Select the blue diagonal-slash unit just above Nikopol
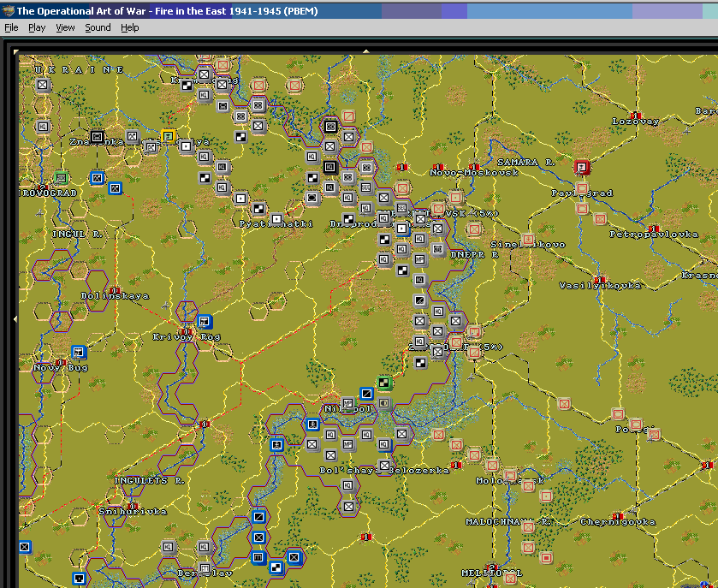 [366, 394]
